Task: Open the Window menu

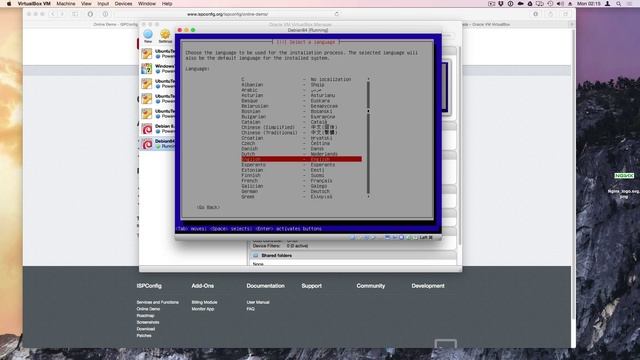Action: 147,4
